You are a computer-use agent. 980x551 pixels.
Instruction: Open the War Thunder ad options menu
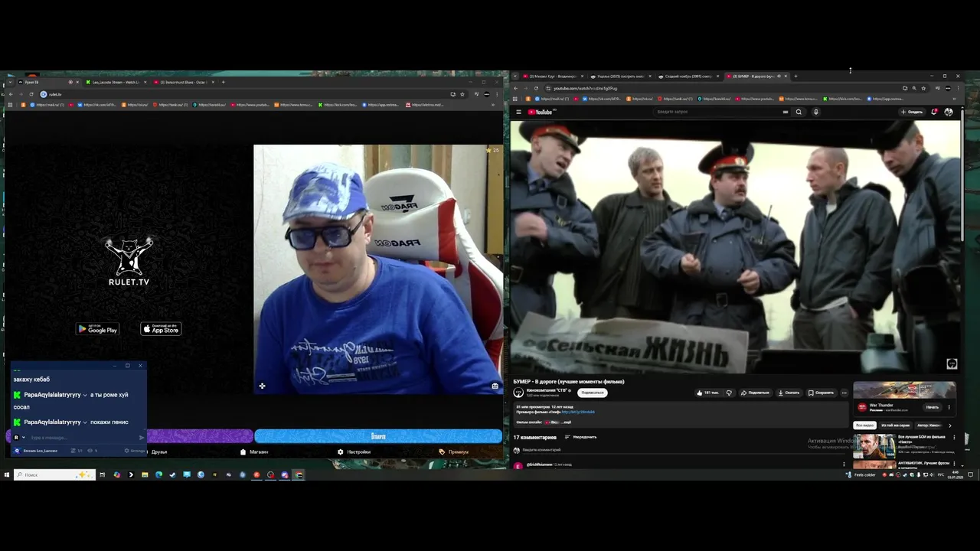click(x=949, y=407)
